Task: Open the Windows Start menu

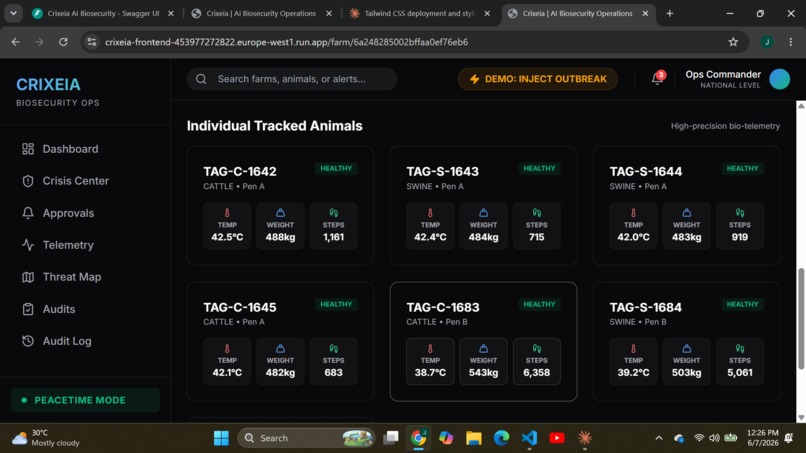Action: point(221,438)
